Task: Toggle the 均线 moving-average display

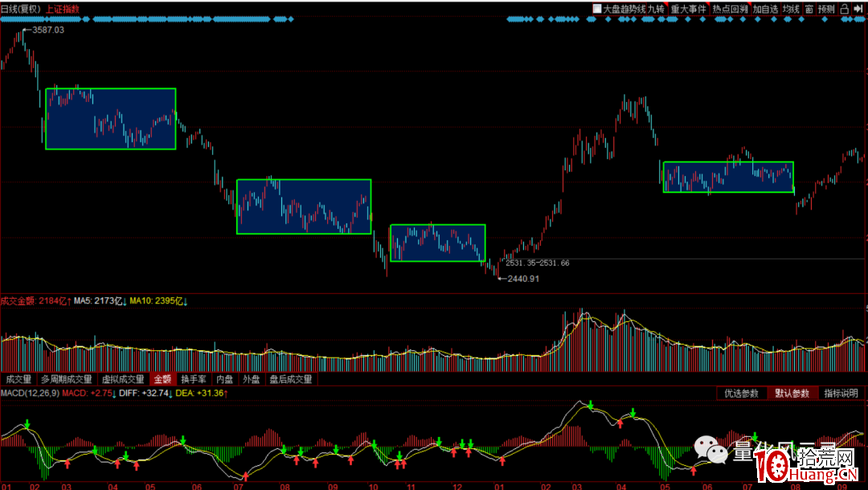Action: 791,9
